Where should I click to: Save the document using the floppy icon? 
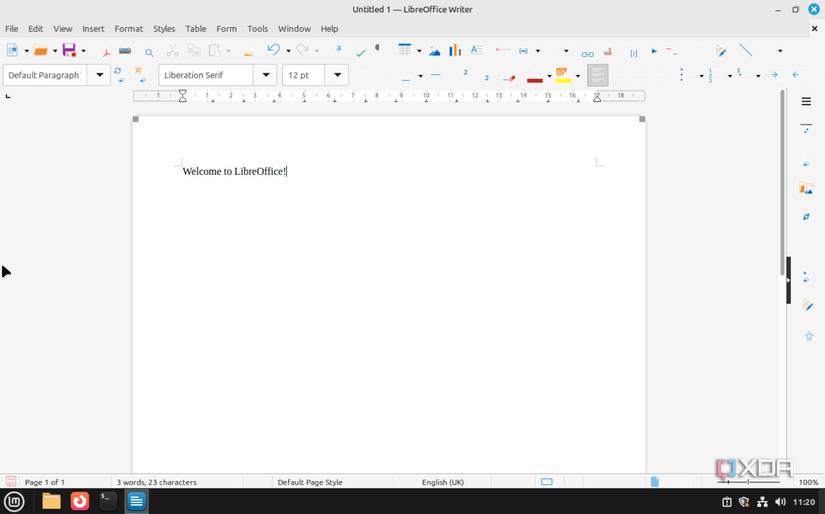(x=69, y=51)
